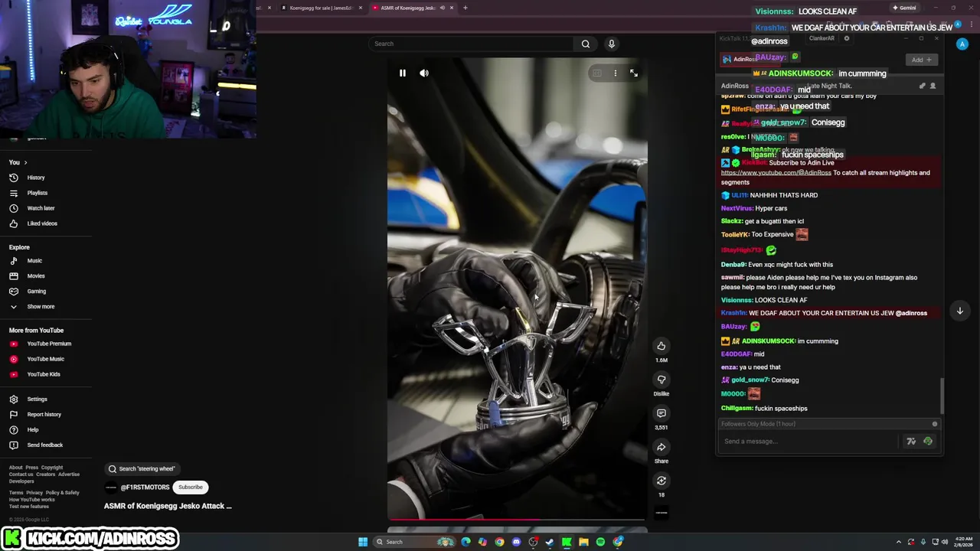This screenshot has height=551, width=980.
Task: Open a new browser tab
Action: pyautogui.click(x=465, y=8)
